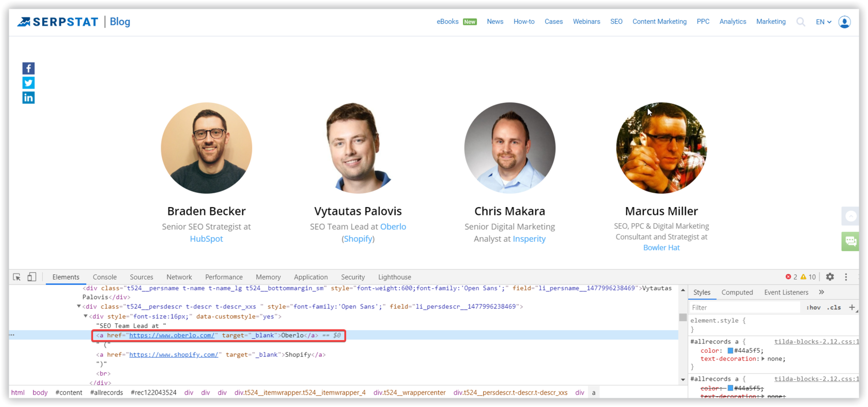Follow the Shopify link in page content
The image size is (868, 407).
(358, 239)
